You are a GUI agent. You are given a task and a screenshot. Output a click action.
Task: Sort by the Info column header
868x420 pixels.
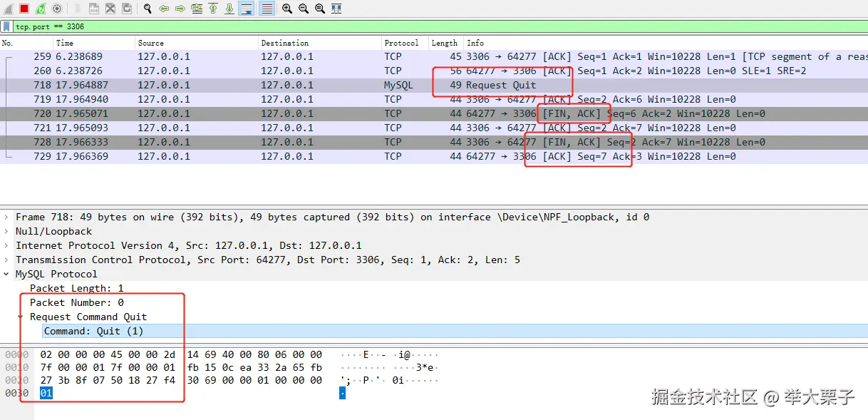coord(666,43)
